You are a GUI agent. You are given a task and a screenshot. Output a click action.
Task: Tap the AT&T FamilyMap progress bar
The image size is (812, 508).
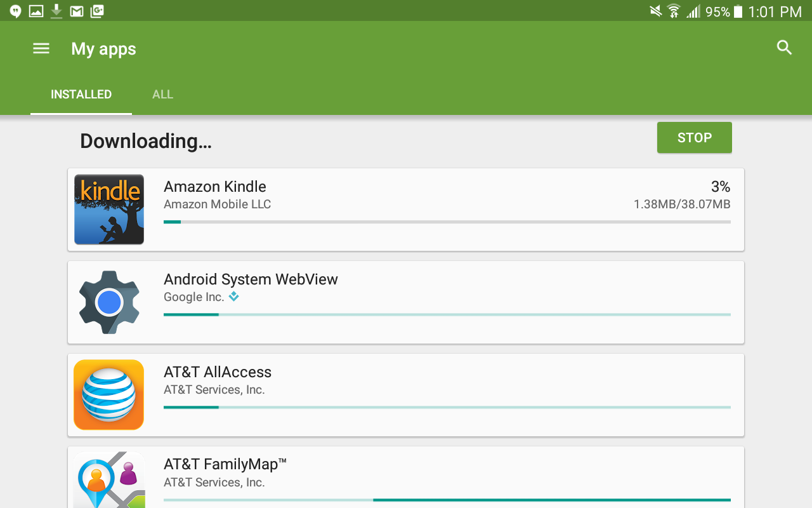click(x=447, y=500)
